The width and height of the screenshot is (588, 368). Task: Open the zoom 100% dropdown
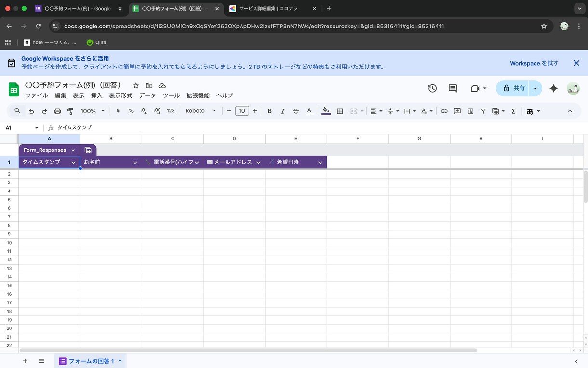coord(93,111)
